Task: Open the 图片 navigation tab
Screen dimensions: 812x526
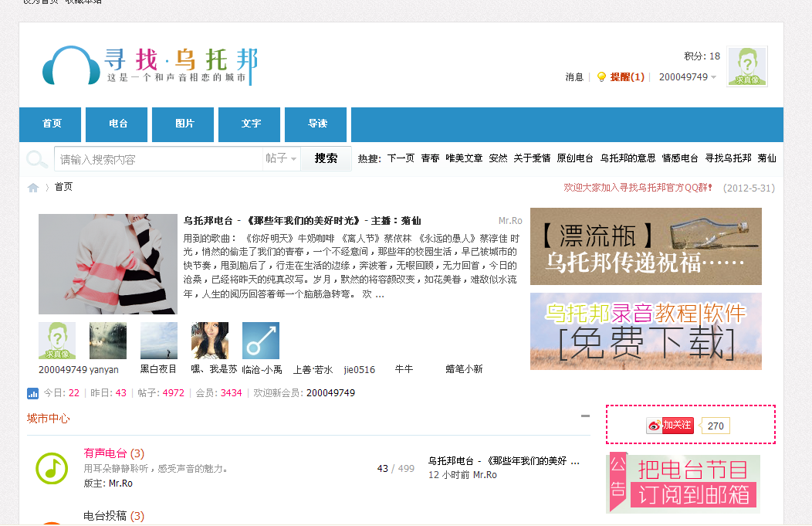Action: [x=182, y=124]
